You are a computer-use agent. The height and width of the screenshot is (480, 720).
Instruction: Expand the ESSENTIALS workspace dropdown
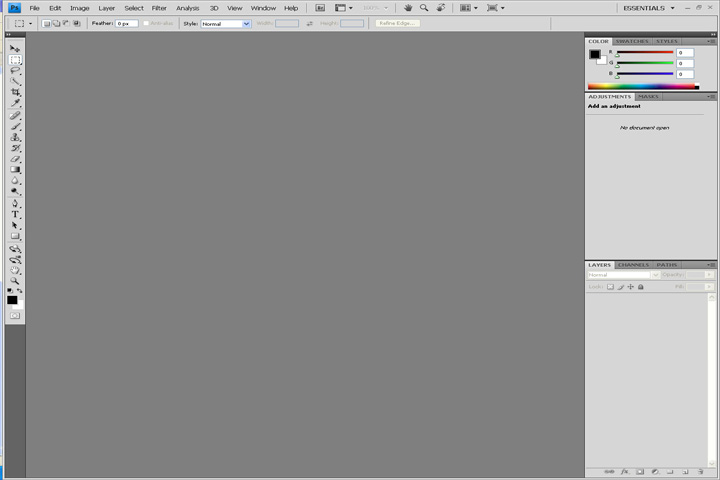pos(648,8)
